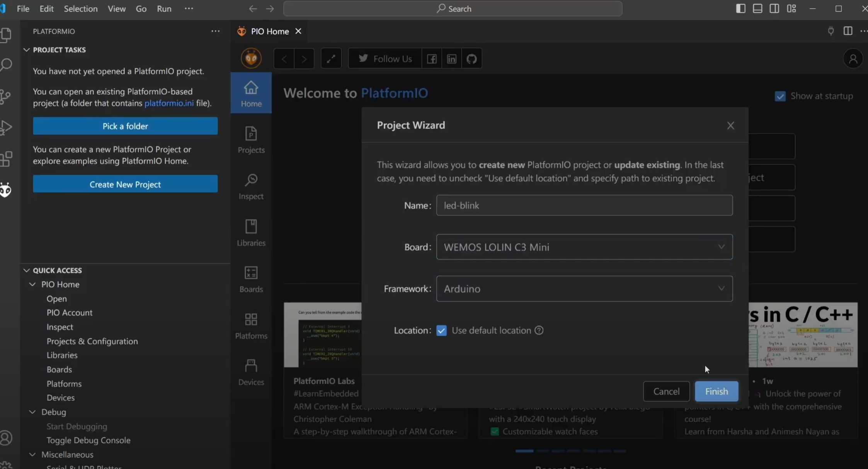Uncheck 'Use default location'

(441, 330)
